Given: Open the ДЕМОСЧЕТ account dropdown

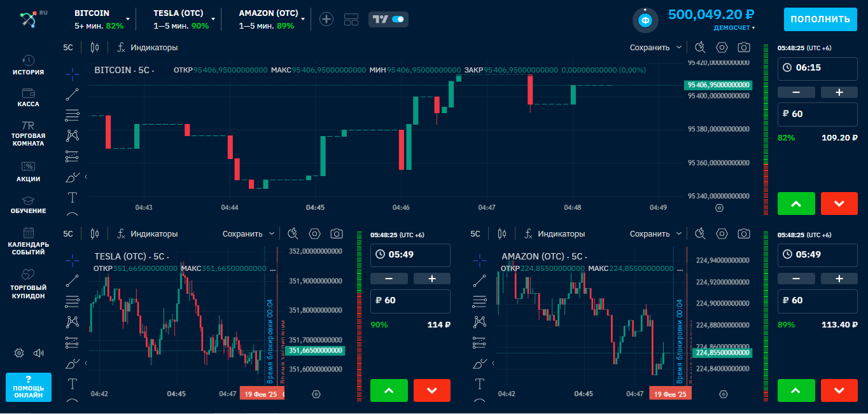Looking at the screenshot, I should click(733, 27).
